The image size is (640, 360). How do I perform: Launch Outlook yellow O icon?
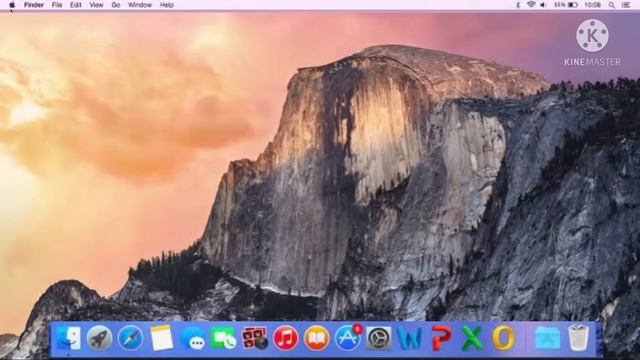coord(504,338)
